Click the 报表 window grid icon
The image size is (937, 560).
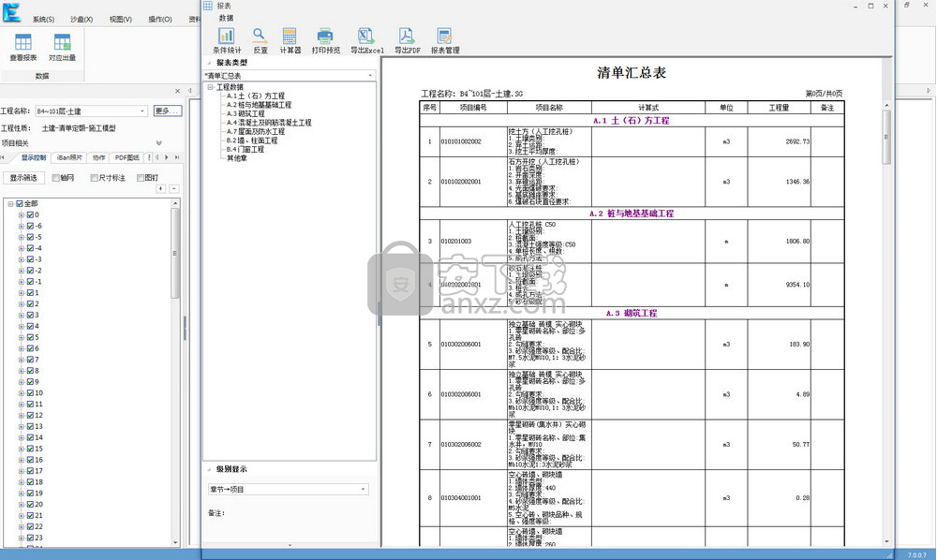[207, 6]
